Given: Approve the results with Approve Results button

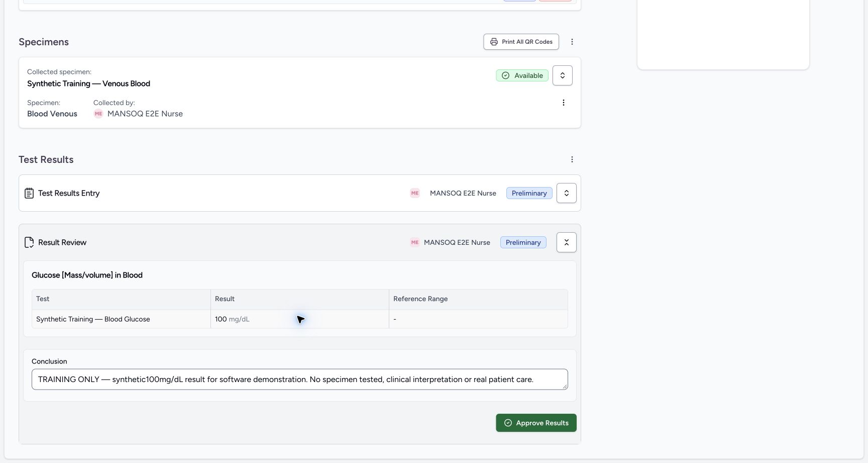Looking at the screenshot, I should [x=536, y=423].
